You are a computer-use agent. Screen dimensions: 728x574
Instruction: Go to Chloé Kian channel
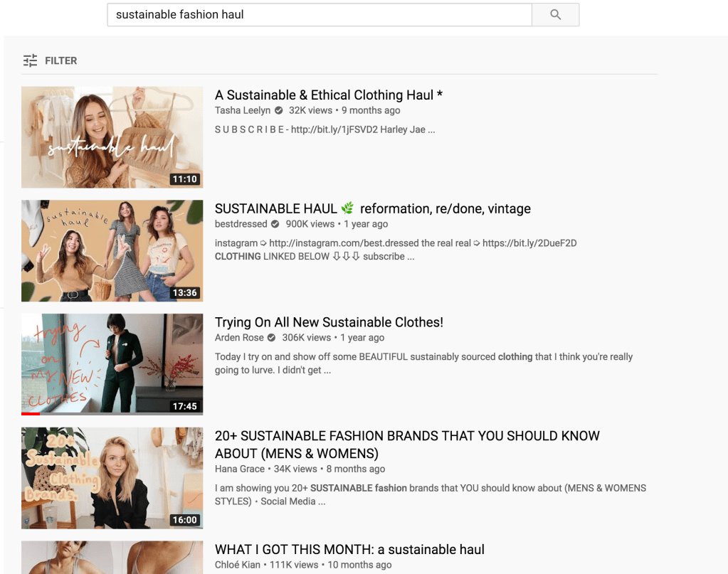238,565
